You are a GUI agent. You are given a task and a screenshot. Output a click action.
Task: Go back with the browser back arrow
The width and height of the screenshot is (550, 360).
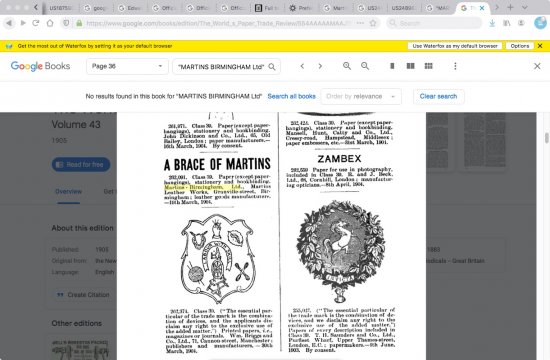coord(9,23)
